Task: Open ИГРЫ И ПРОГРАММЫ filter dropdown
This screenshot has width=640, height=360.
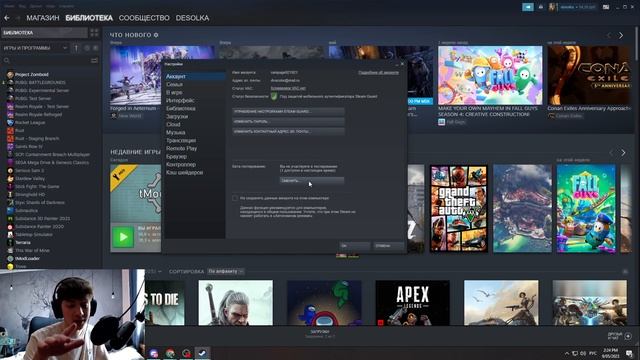Action: click(x=35, y=48)
